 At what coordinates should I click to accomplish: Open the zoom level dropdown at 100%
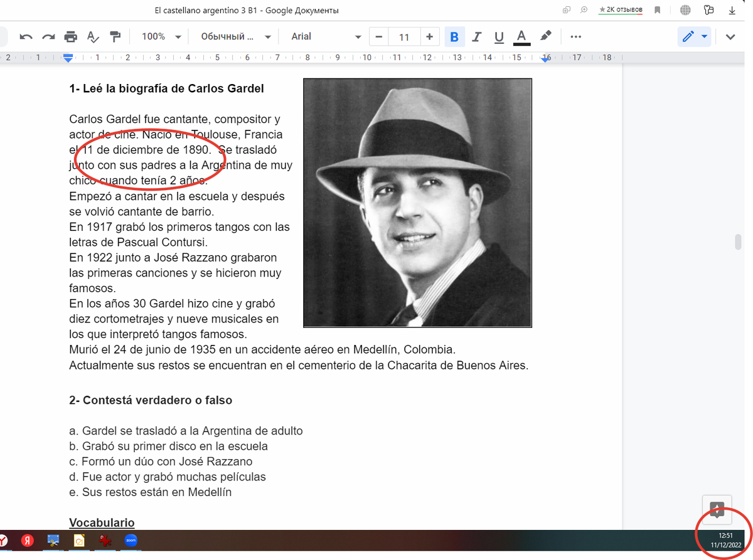click(x=161, y=36)
